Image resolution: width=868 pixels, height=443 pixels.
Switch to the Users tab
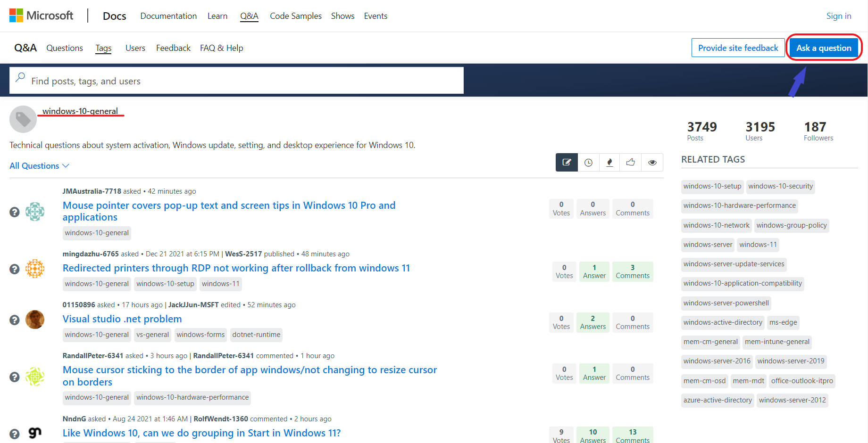click(x=135, y=48)
